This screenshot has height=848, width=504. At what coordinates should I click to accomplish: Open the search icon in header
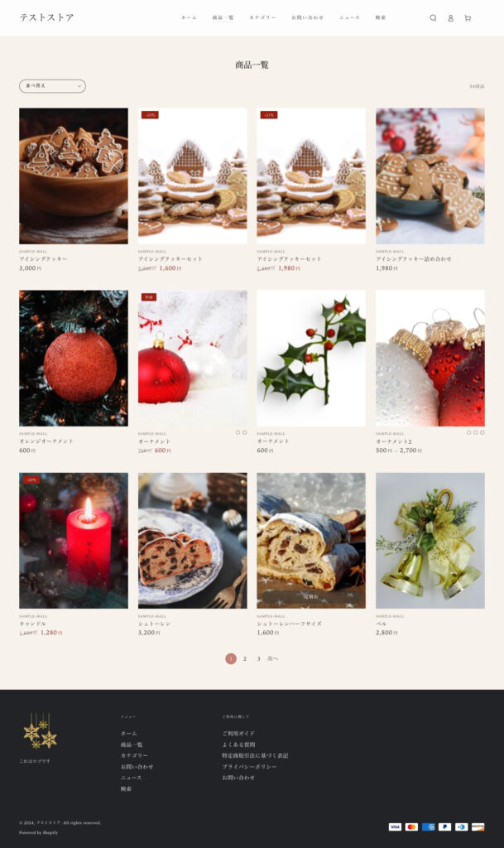pyautogui.click(x=433, y=18)
